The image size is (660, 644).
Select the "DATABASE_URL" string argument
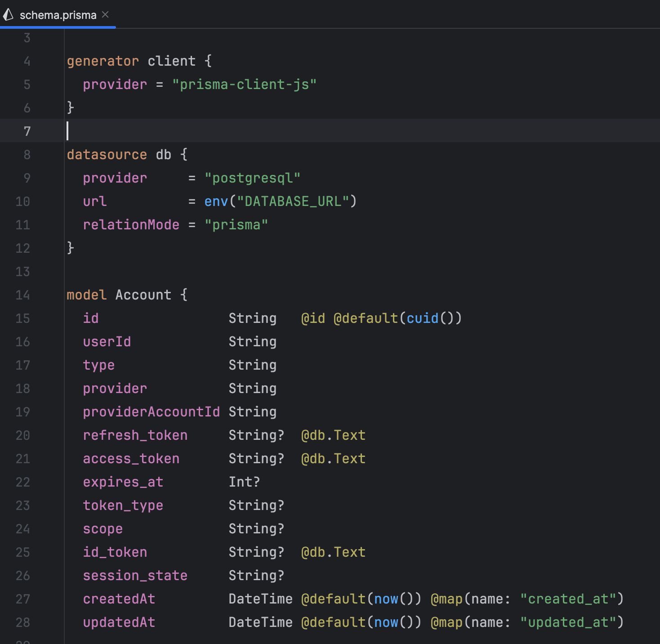coord(293,201)
